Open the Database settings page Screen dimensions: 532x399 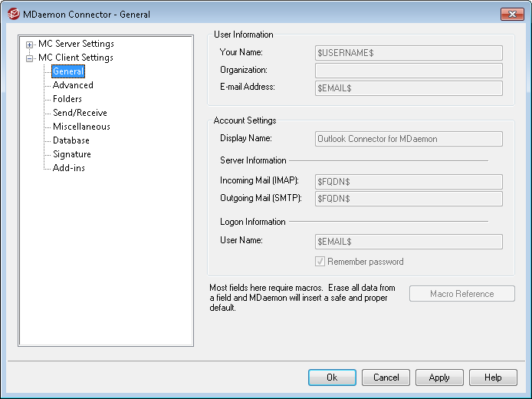coord(71,140)
